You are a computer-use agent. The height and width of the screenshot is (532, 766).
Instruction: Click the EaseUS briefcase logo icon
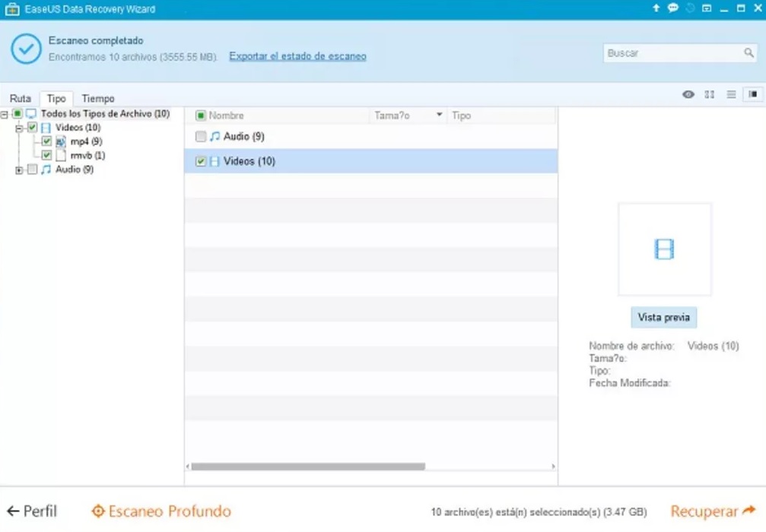(x=11, y=9)
